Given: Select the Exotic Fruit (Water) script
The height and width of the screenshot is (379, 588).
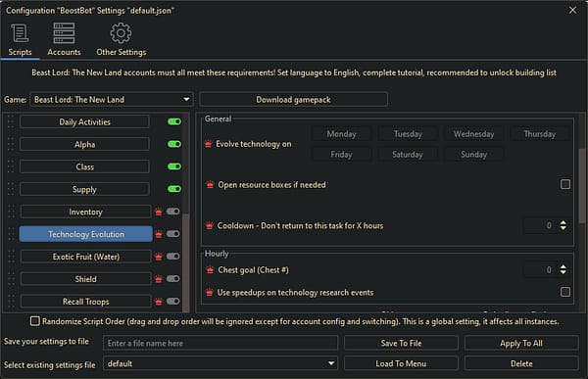Looking at the screenshot, I should click(x=86, y=257).
